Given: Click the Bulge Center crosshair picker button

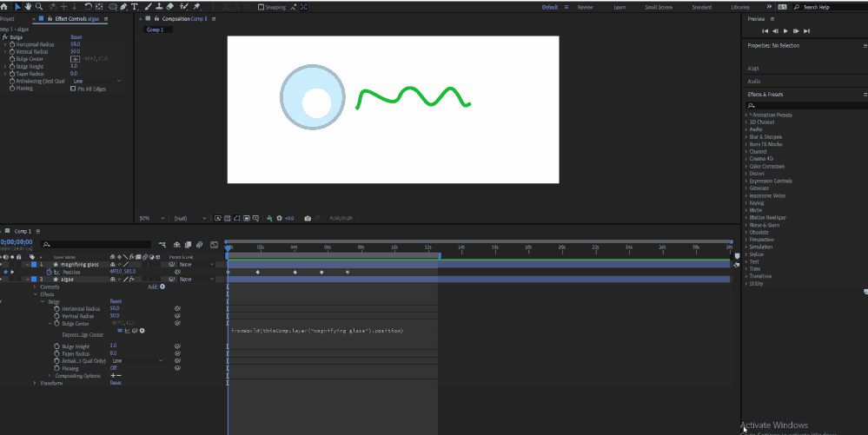Looking at the screenshot, I should click(75, 59).
